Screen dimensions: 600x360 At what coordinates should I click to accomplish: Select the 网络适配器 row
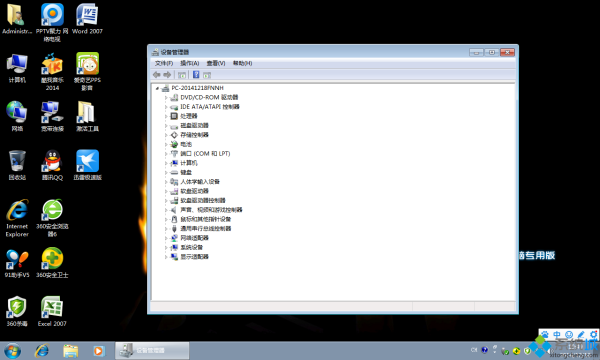point(194,238)
